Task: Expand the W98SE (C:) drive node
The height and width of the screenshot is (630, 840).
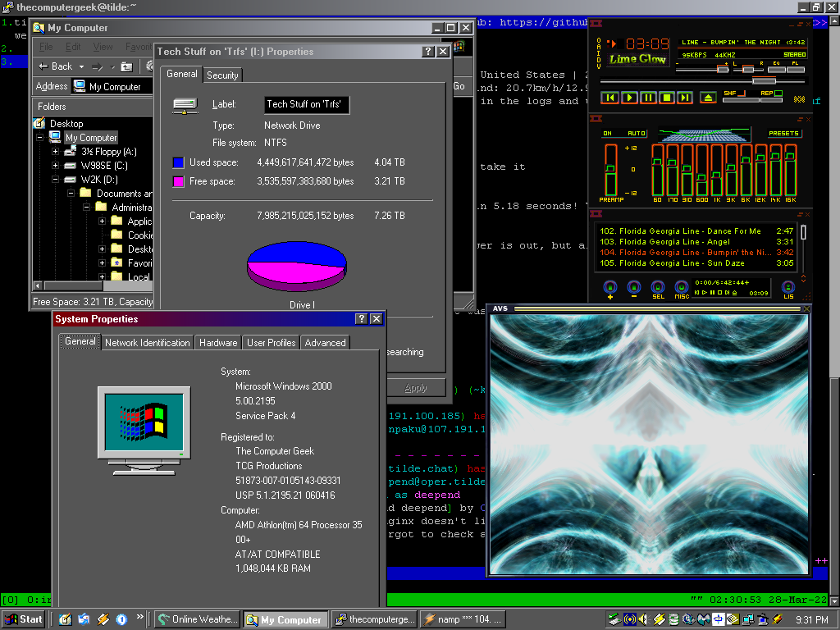Action: (56, 166)
